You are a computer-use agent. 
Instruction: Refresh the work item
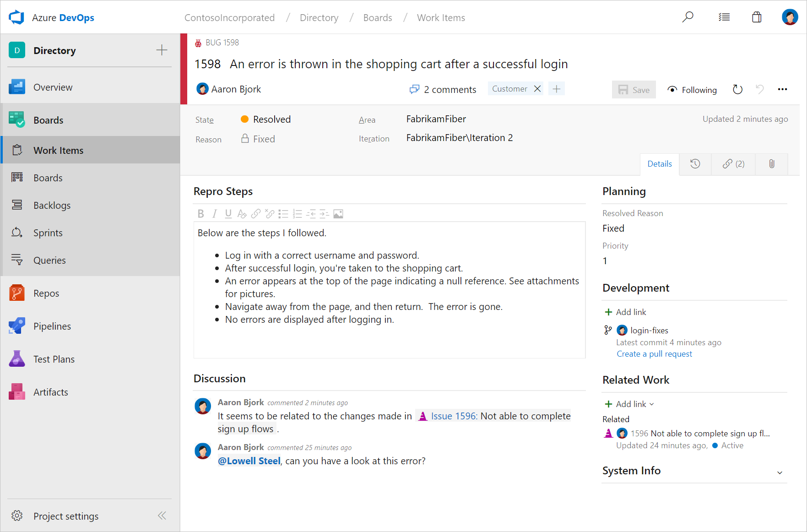pyautogui.click(x=737, y=90)
